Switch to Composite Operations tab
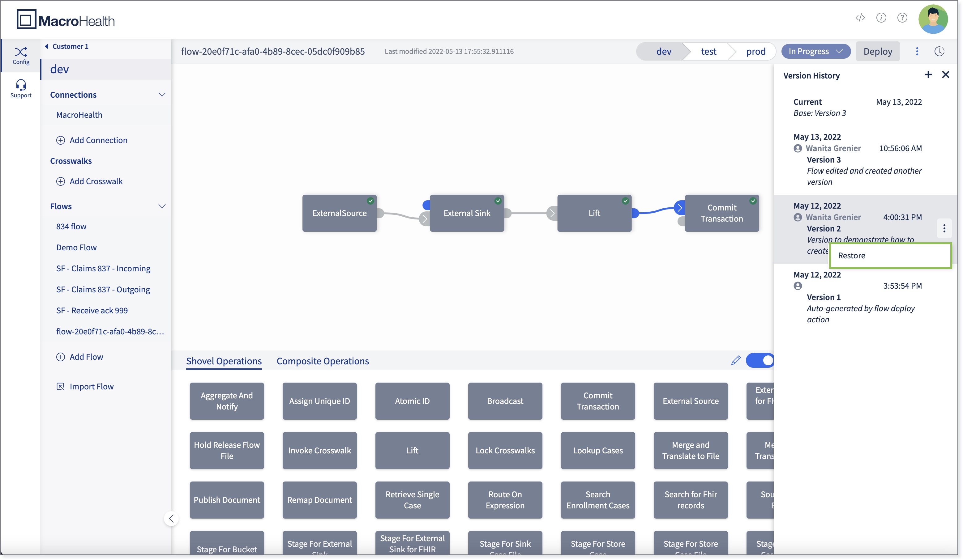This screenshot has height=560, width=963. coord(323,361)
